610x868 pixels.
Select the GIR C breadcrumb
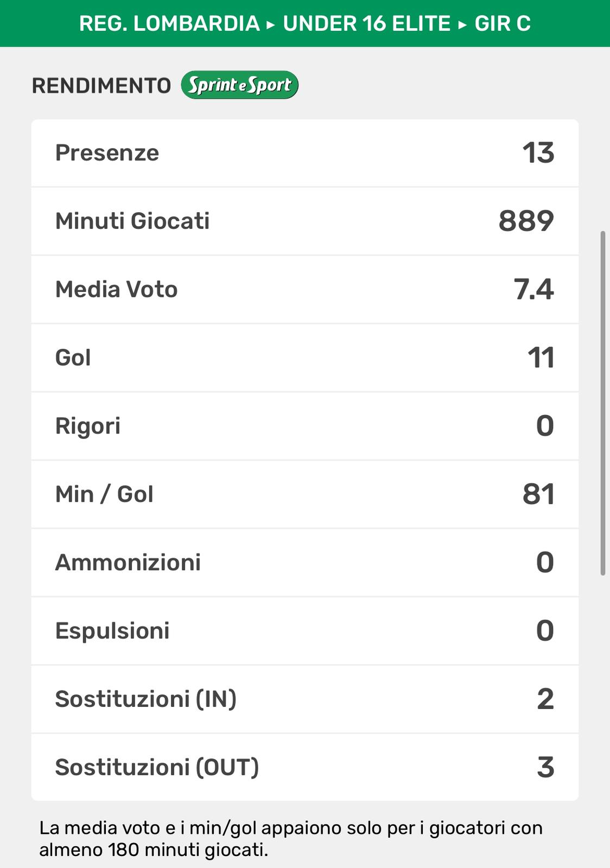[x=503, y=24]
